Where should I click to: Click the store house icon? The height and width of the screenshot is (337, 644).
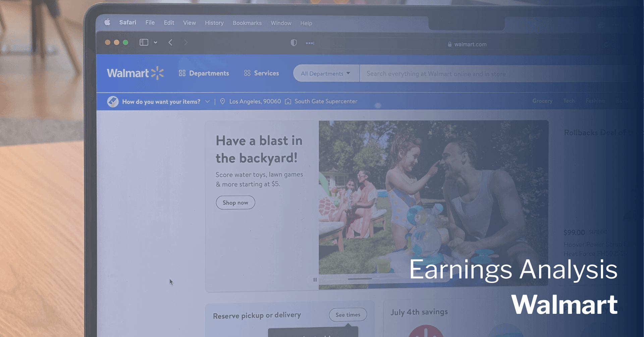[x=288, y=101]
